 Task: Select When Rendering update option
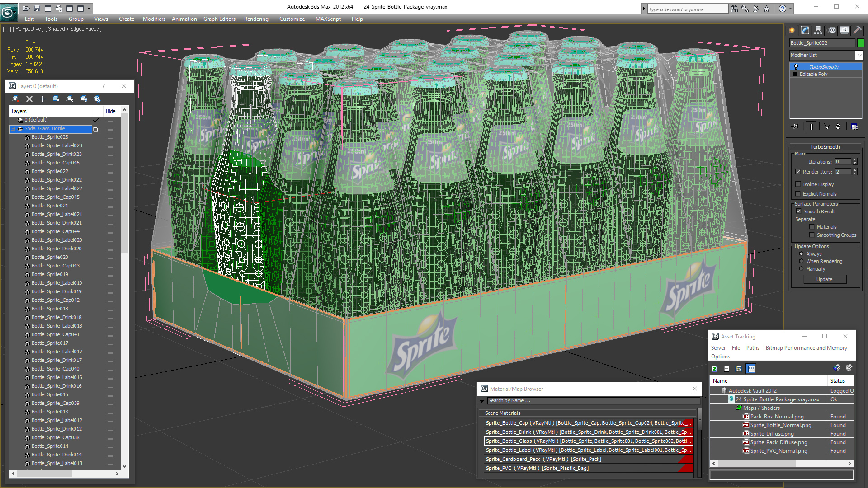point(801,261)
